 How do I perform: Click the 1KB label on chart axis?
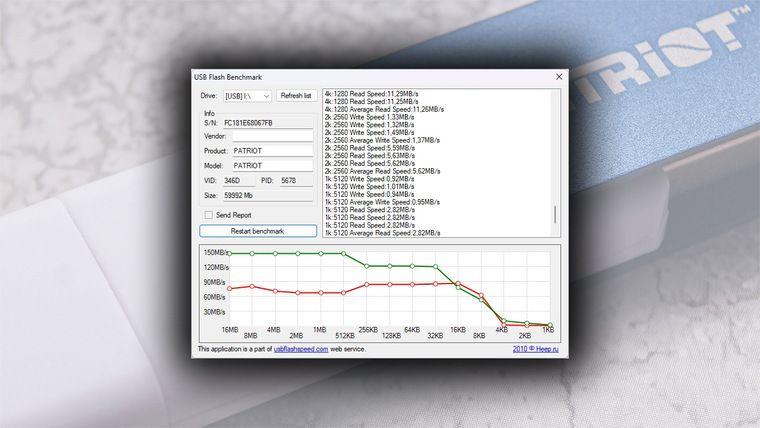point(548,330)
